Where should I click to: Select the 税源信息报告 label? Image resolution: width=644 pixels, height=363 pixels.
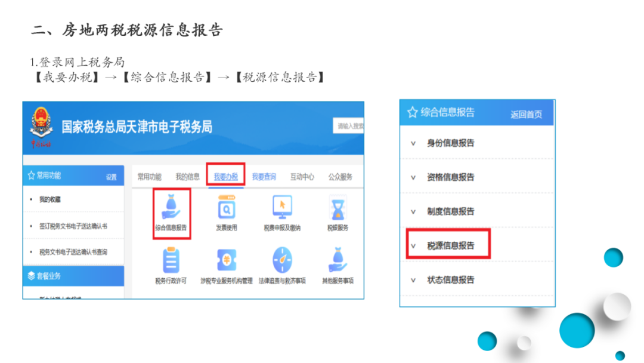click(451, 245)
